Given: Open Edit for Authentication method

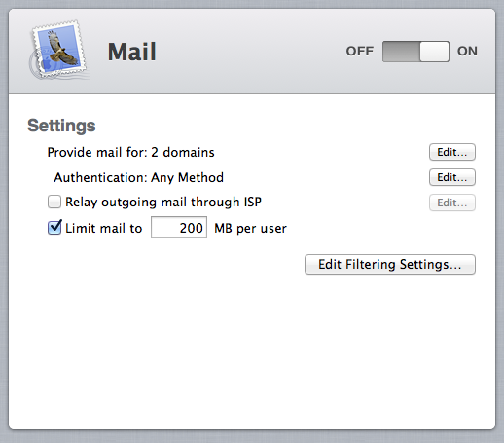Looking at the screenshot, I should 452,177.
